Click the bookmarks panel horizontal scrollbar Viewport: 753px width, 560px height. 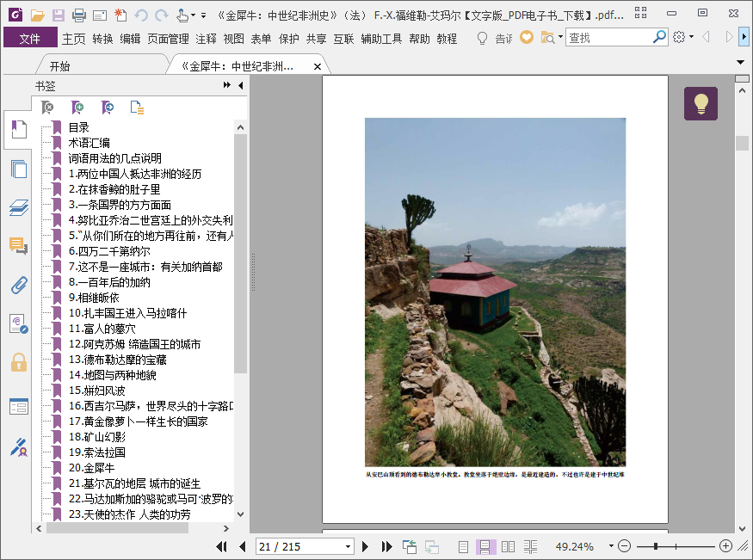point(118,528)
